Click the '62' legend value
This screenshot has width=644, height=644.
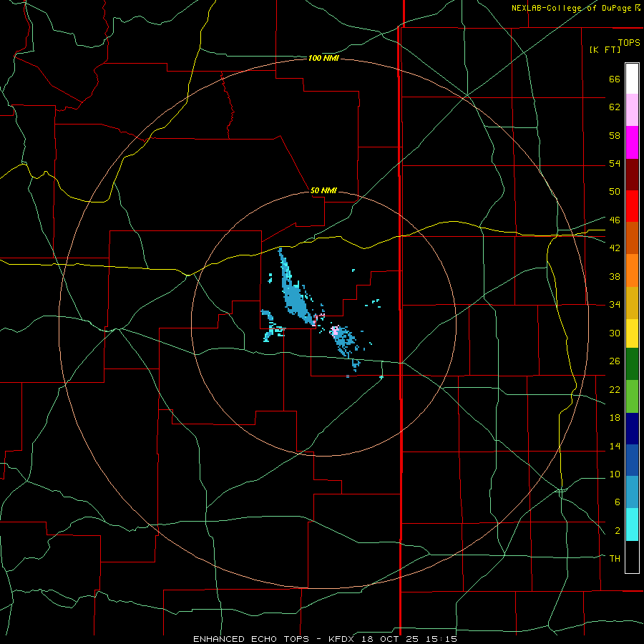click(x=615, y=107)
